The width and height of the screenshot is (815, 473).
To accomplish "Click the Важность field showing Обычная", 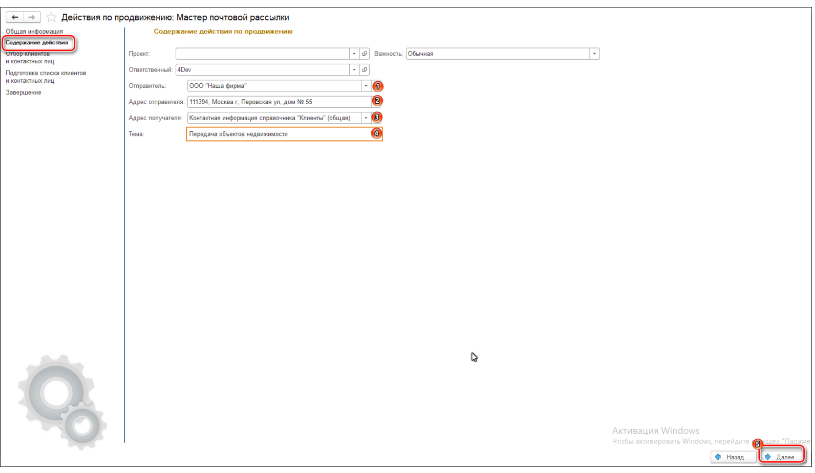I will (497, 54).
